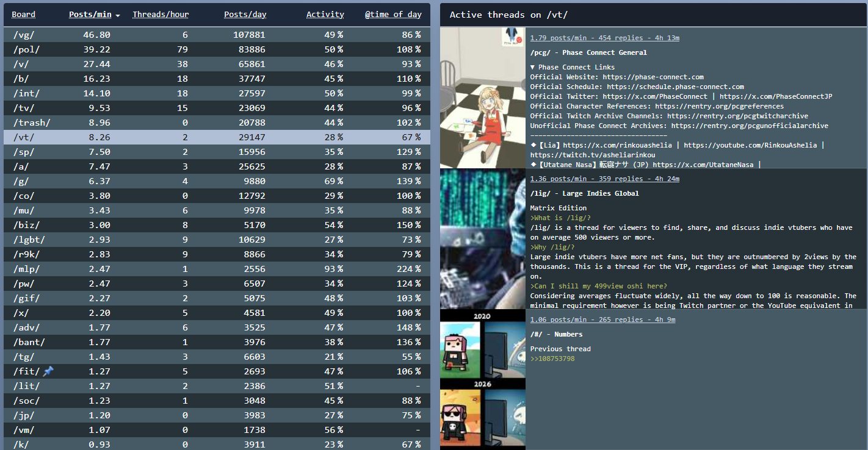Image resolution: width=868 pixels, height=450 pixels.
Task: Select the /vg/ board row
Action: click(217, 35)
